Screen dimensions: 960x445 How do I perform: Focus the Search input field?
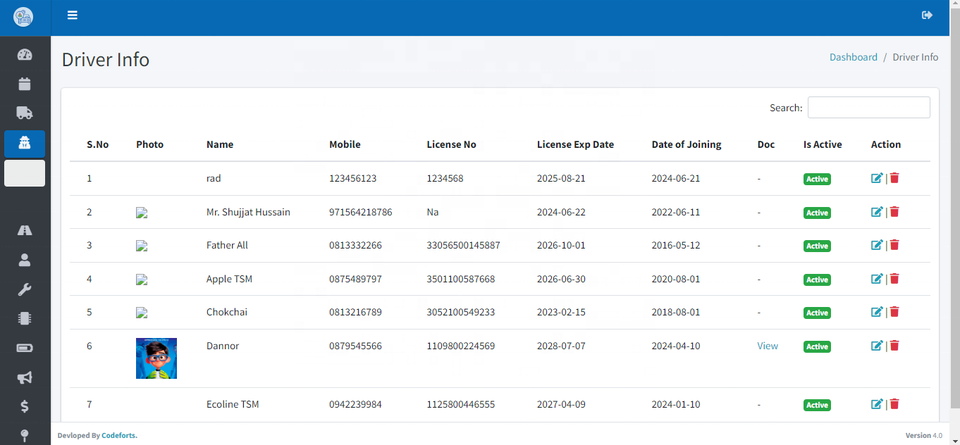(x=868, y=107)
